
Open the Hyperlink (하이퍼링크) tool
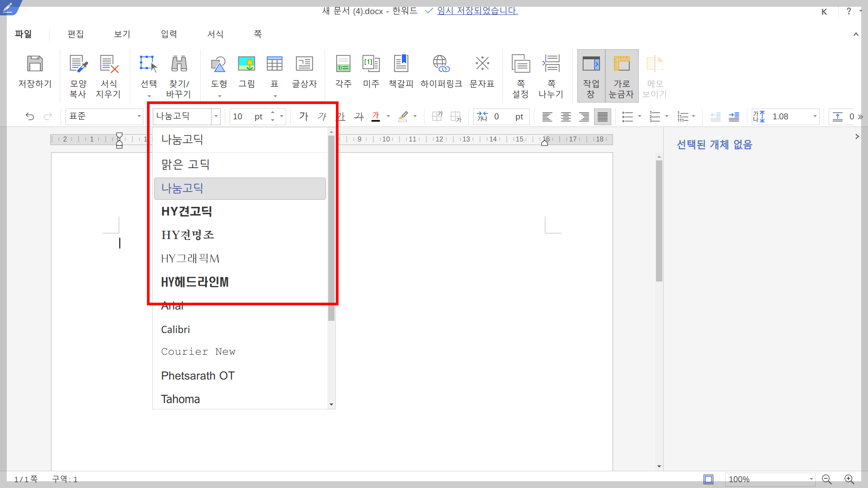click(441, 64)
